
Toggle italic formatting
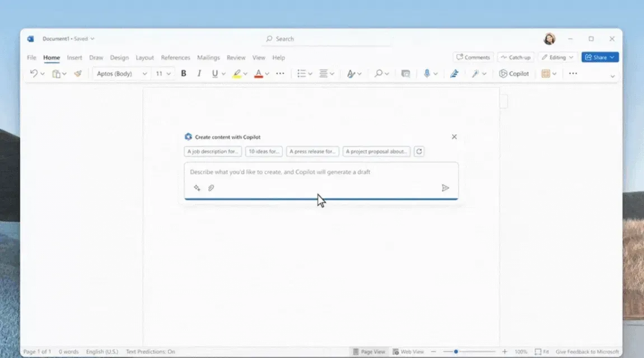(199, 73)
